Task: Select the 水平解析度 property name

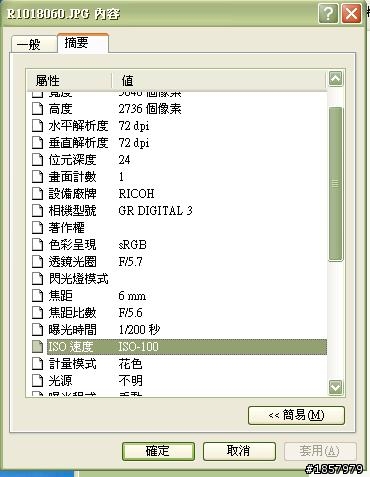Action: [78, 126]
